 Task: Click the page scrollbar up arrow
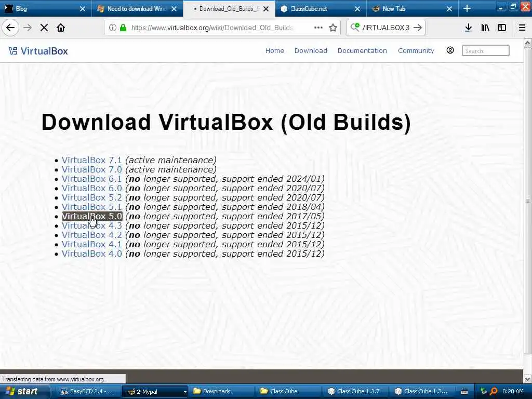[x=528, y=43]
